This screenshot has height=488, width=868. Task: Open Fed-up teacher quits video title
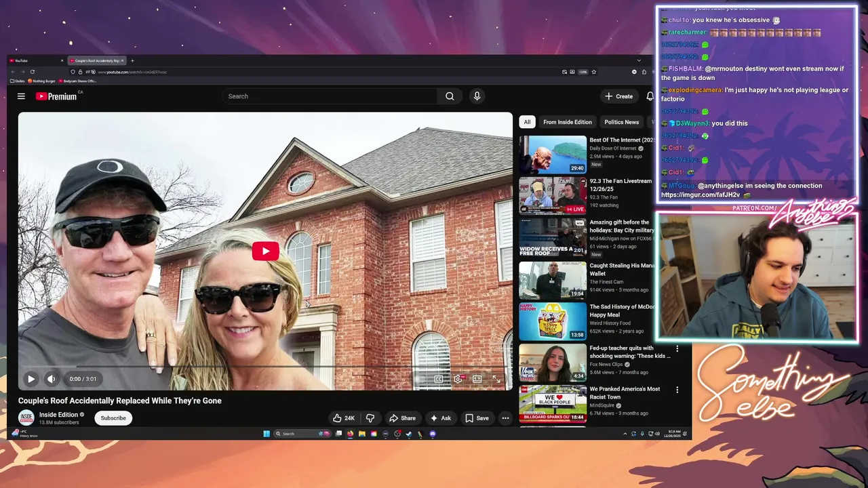click(630, 352)
